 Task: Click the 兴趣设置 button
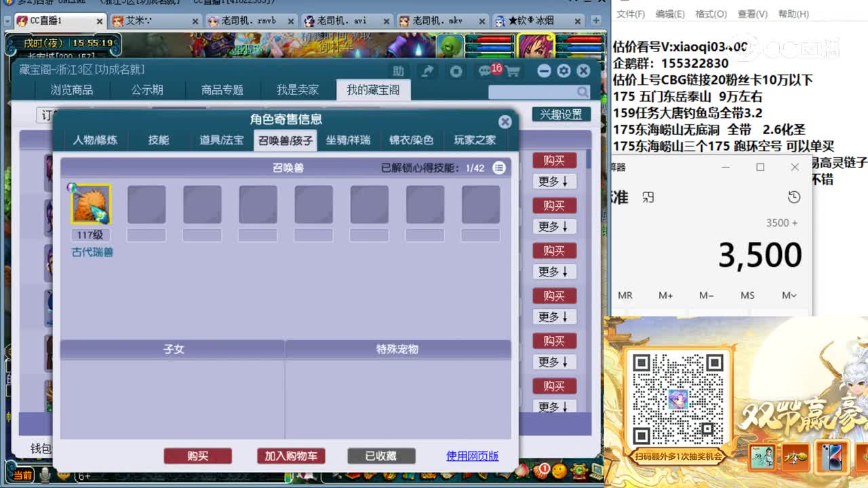[x=561, y=115]
